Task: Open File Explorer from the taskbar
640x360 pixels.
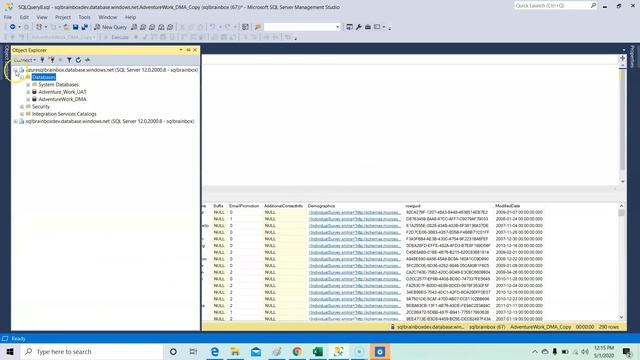Action: click(235, 351)
